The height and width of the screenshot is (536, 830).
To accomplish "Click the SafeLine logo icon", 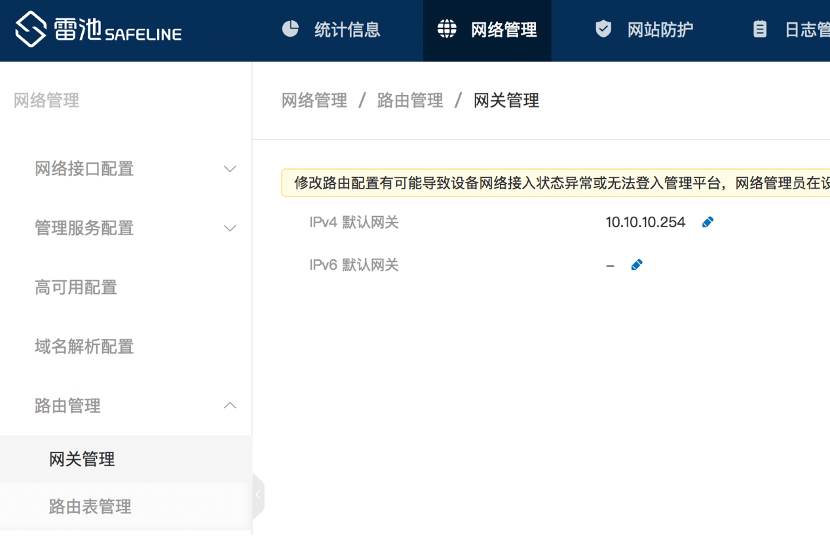I will [x=31, y=30].
